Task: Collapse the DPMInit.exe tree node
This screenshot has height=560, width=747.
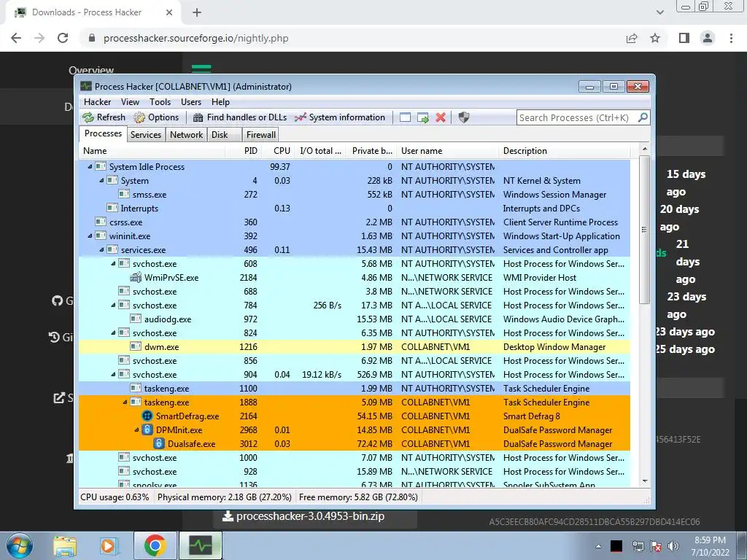Action: (136, 430)
